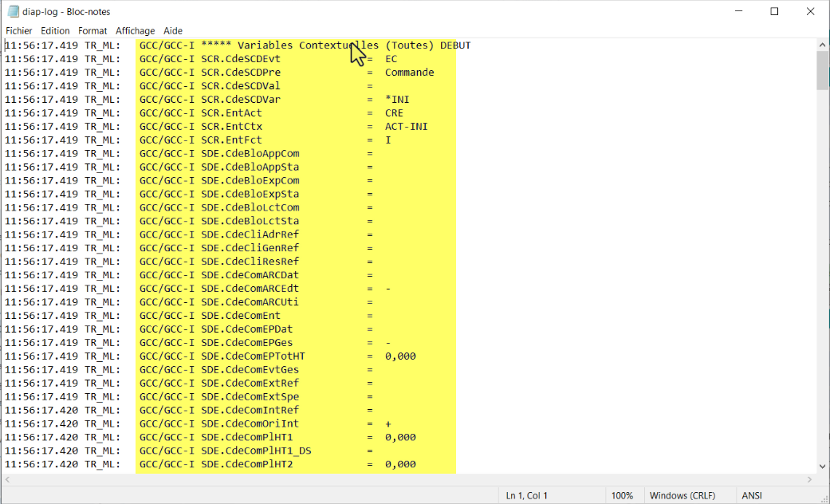The width and height of the screenshot is (830, 504).
Task: Click the horizontal scrollbar right arrow
Action: (809, 479)
